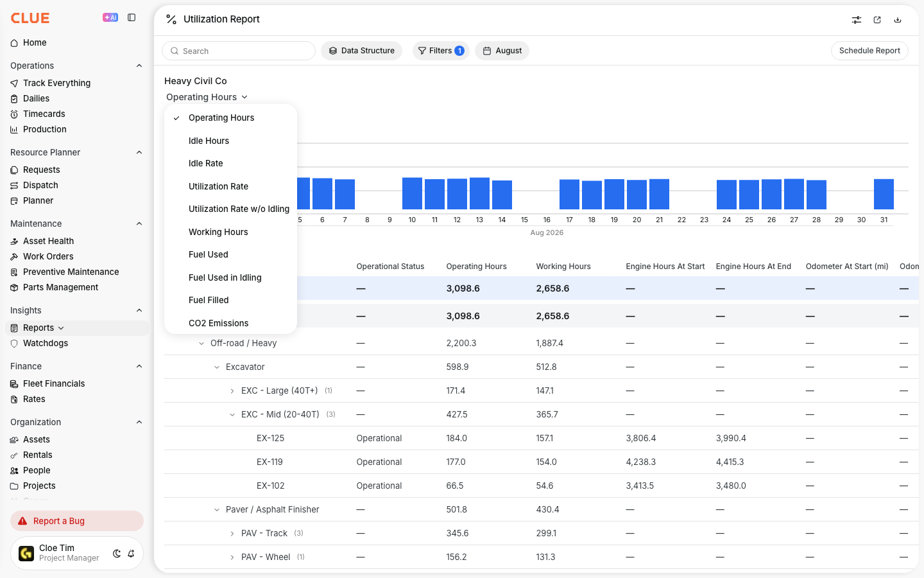Select Idle Hours from metric menu
924x578 pixels.
(230, 141)
